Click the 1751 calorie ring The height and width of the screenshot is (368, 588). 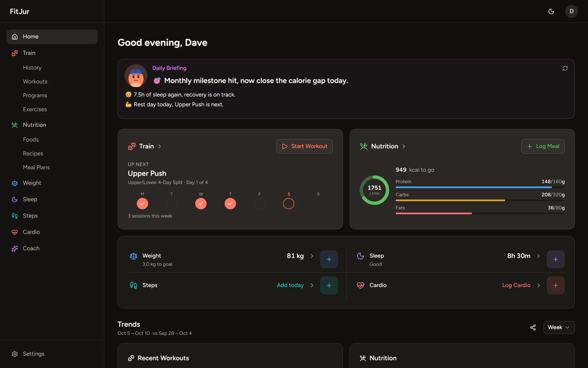pos(374,190)
